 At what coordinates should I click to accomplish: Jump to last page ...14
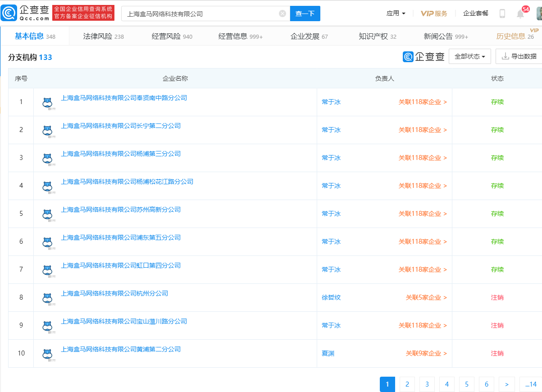tap(531, 384)
